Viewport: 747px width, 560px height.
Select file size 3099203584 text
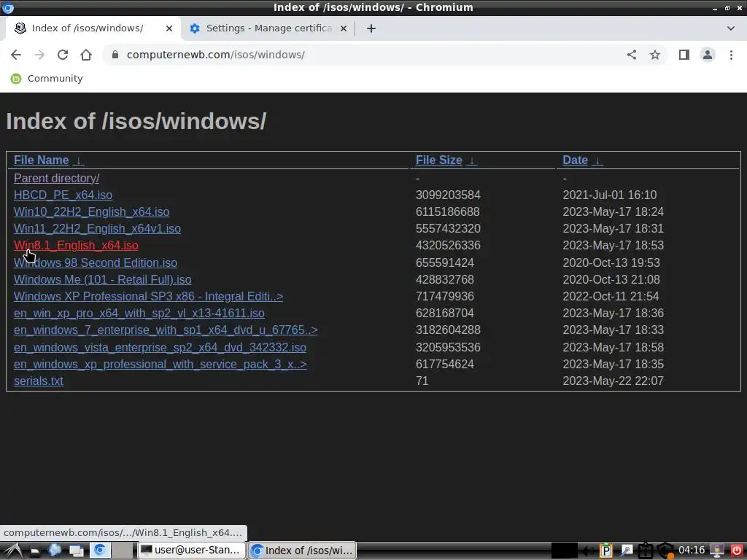click(x=448, y=195)
